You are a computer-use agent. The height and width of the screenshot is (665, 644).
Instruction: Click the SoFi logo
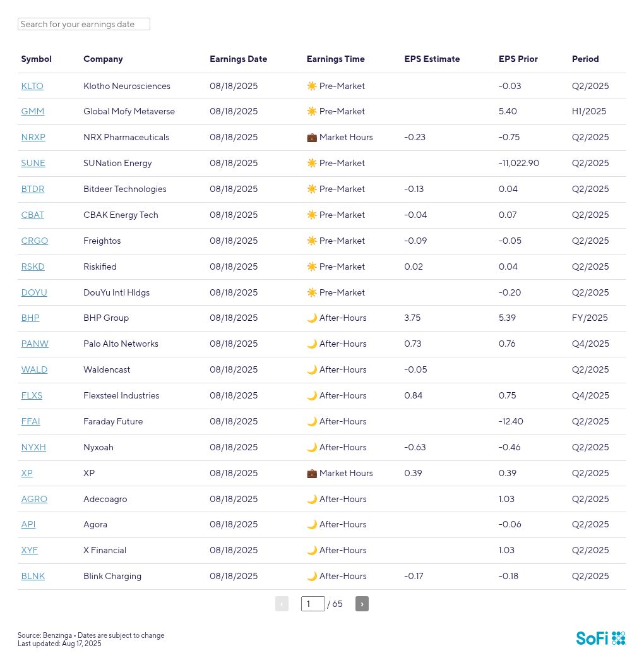click(601, 638)
